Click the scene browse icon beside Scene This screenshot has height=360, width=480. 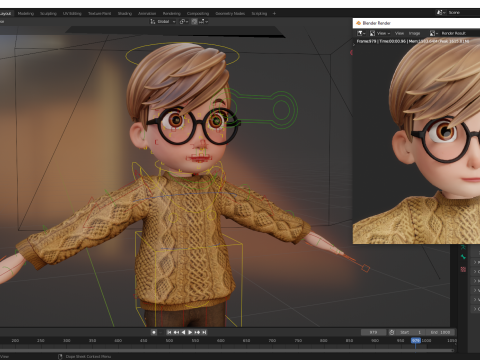(x=441, y=12)
